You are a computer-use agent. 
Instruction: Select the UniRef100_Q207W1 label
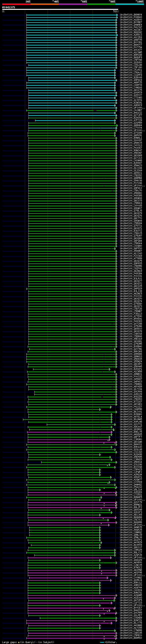[131, 349]
